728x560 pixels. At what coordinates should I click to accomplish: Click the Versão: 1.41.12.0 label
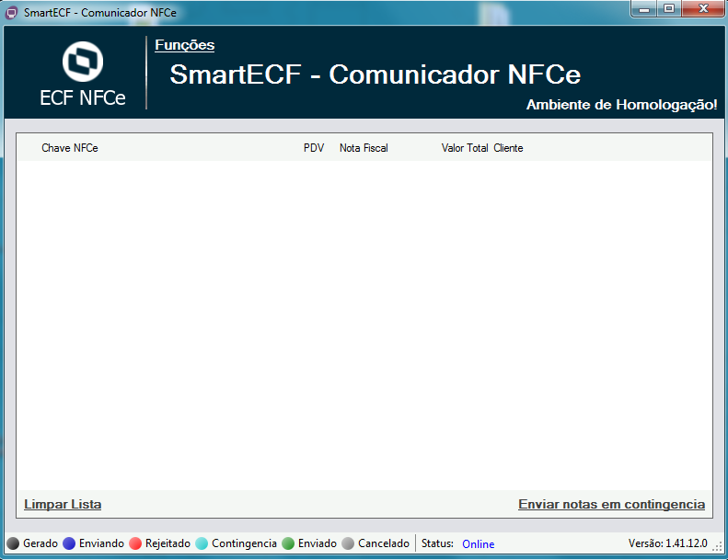pyautogui.click(x=667, y=543)
